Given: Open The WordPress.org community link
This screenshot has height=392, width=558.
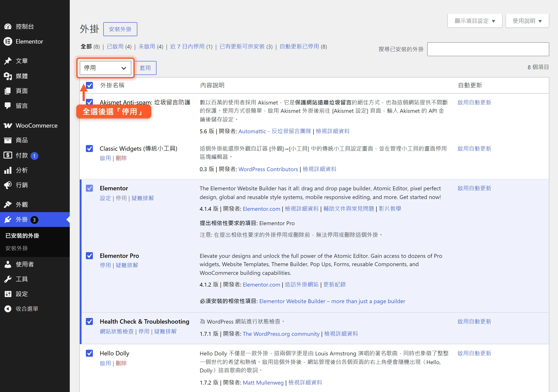Looking at the screenshot, I should [281, 334].
